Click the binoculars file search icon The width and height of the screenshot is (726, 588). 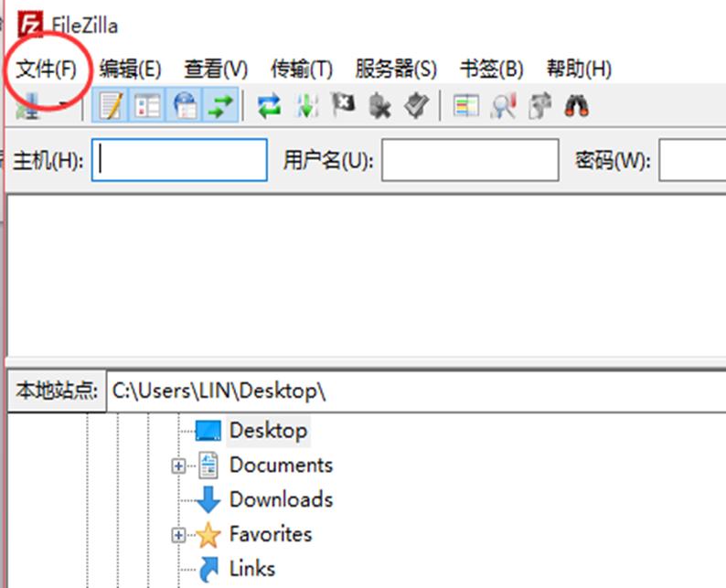(x=576, y=106)
